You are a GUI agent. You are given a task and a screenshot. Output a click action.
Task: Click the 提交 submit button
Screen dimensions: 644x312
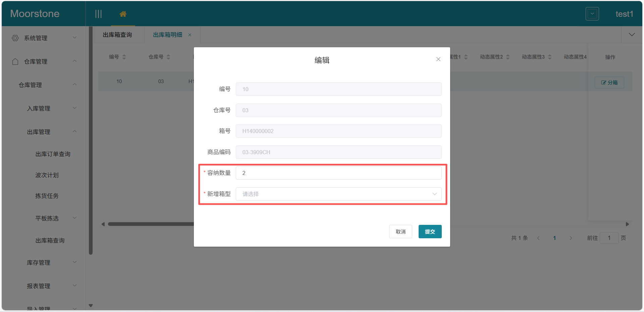click(430, 231)
